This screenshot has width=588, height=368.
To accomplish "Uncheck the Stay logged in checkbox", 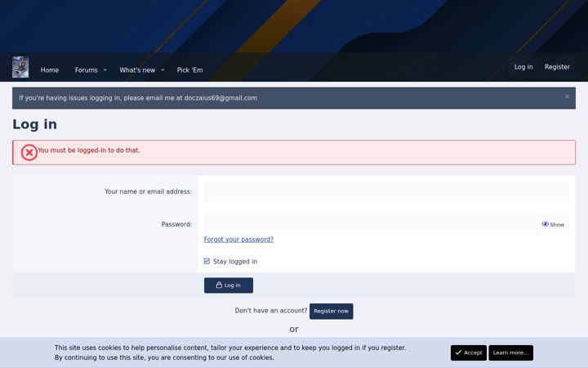I will click(207, 261).
